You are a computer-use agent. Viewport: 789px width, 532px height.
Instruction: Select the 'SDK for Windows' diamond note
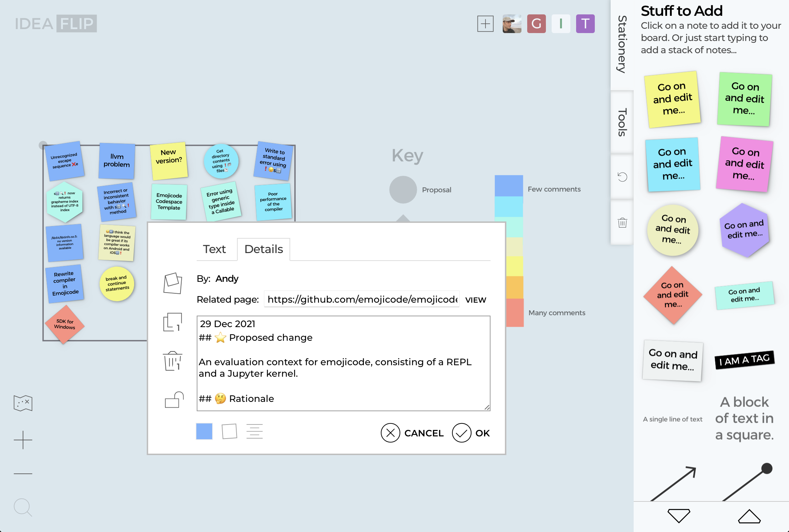65,324
